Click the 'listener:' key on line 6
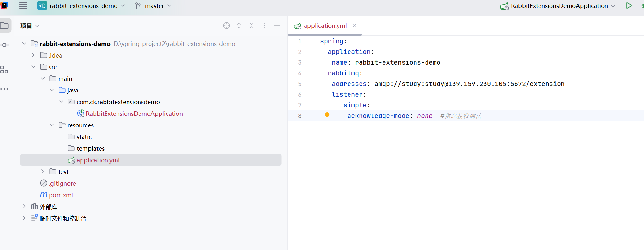 click(349, 95)
